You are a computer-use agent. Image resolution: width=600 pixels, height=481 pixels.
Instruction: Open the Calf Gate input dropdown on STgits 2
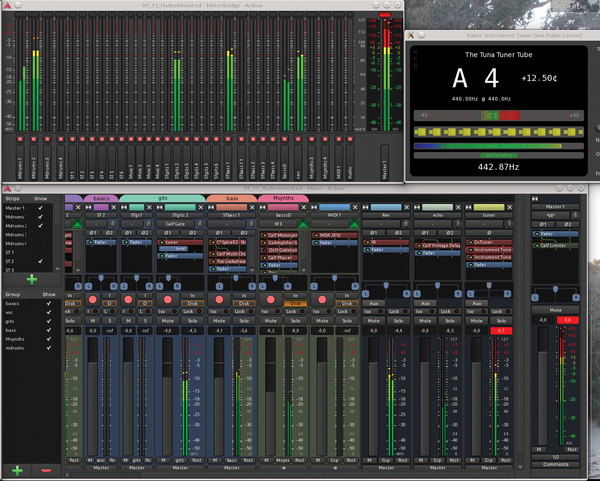175,224
